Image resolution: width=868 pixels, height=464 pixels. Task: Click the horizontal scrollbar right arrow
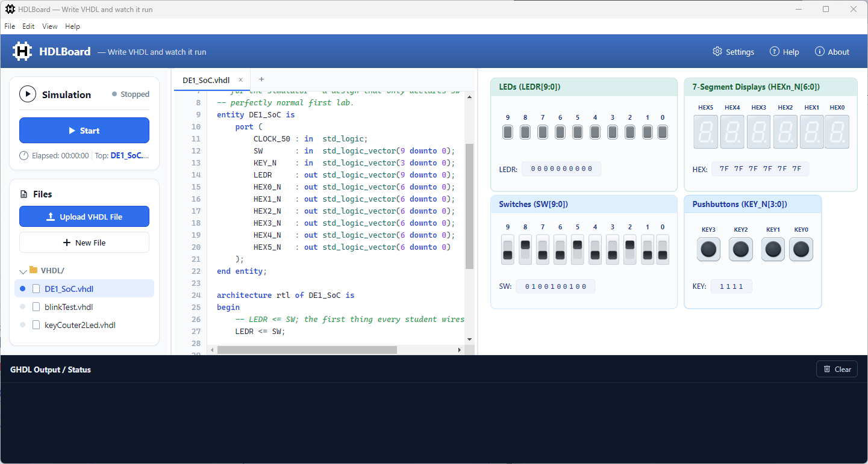point(459,350)
